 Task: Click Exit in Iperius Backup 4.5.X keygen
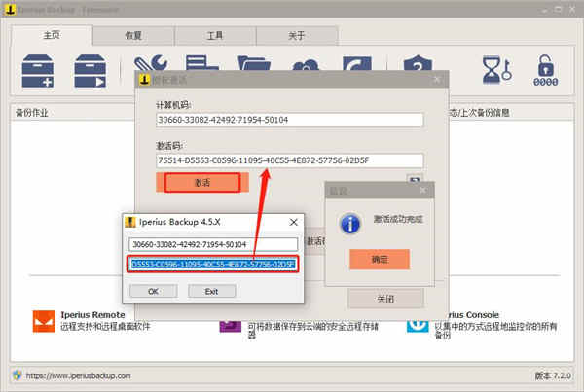(211, 291)
